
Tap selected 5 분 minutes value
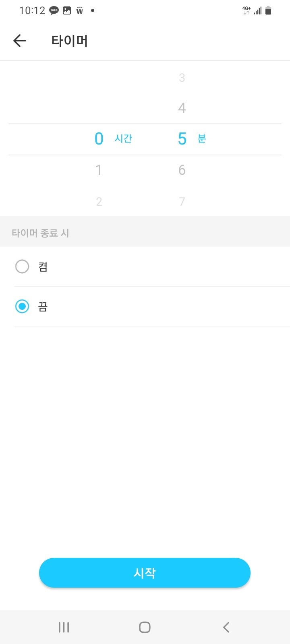(x=192, y=139)
